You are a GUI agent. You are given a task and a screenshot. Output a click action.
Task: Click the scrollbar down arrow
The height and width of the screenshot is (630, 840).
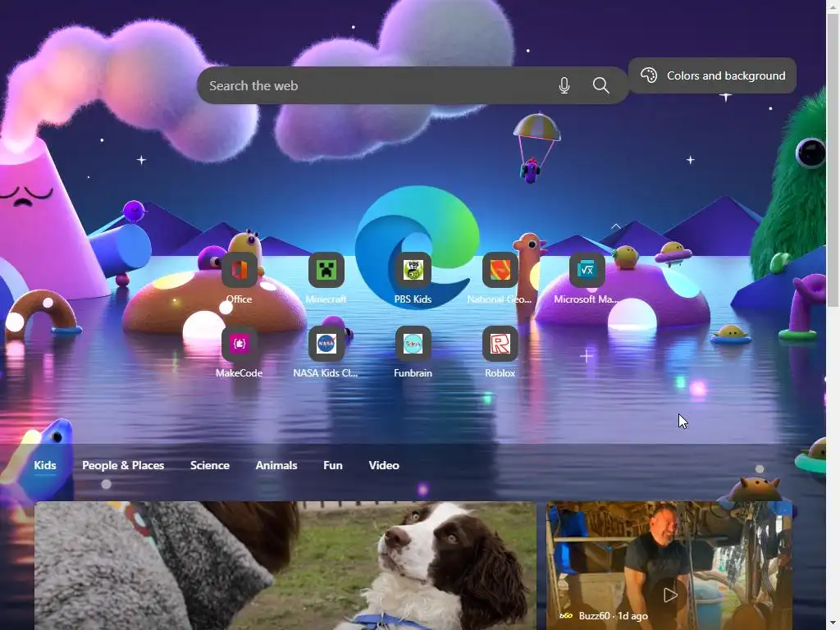(833, 623)
